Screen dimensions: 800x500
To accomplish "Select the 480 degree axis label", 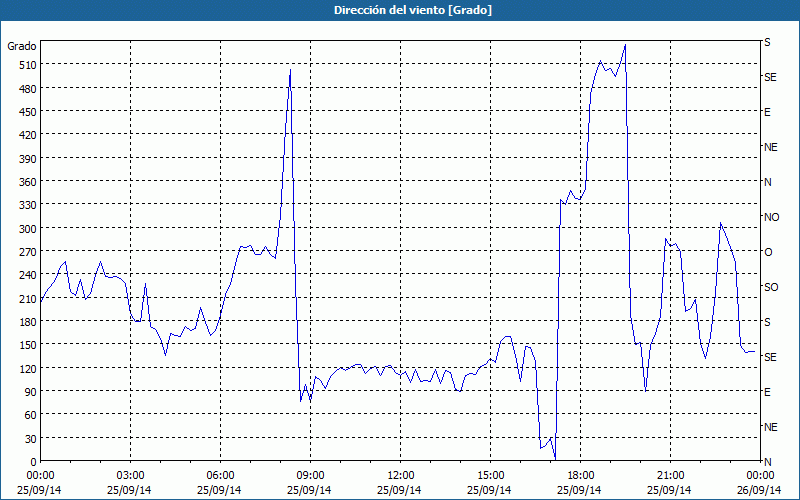I will 28,89.
